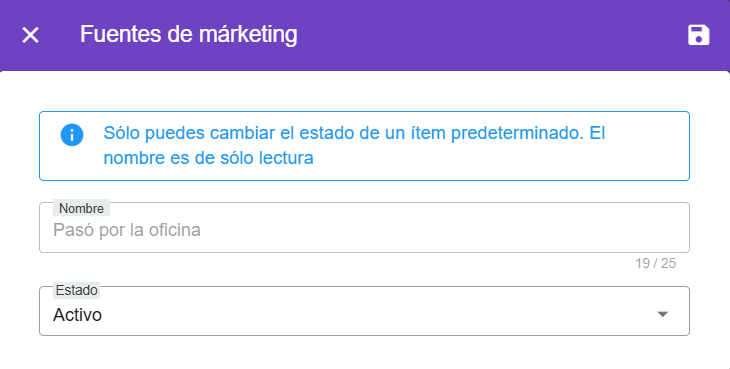Save changes with the floppy disk icon

698,35
